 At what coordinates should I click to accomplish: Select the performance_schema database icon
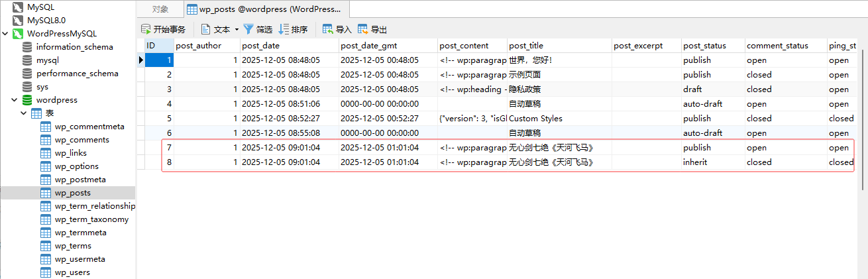pyautogui.click(x=27, y=73)
